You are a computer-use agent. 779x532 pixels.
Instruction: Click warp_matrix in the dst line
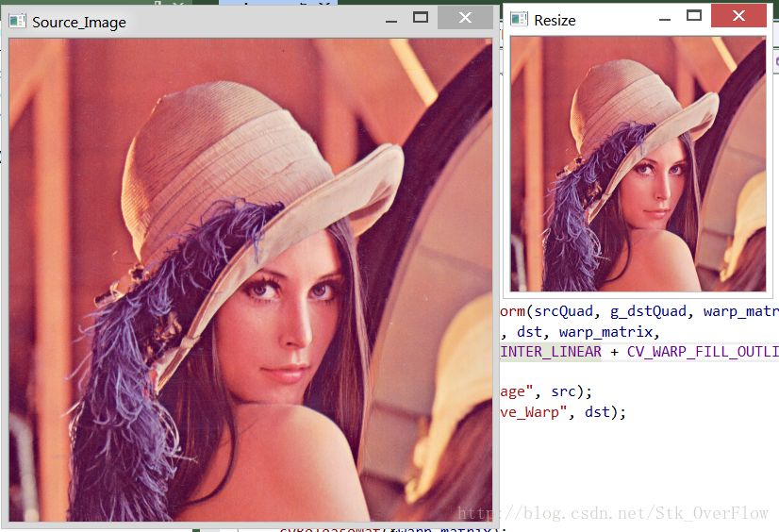pyautogui.click(x=605, y=332)
